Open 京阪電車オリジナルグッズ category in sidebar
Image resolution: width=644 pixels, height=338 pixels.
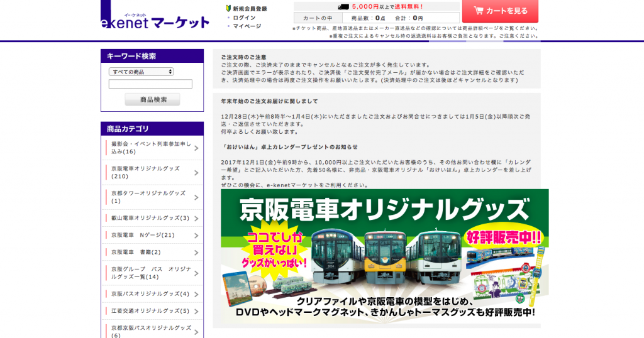(x=145, y=172)
